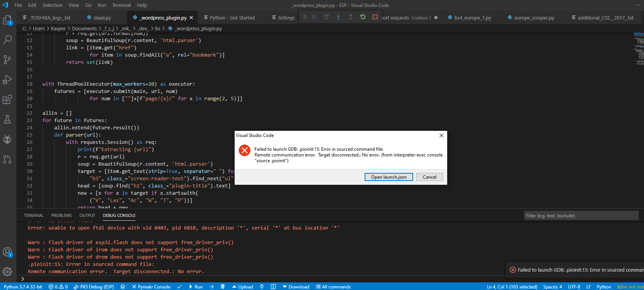Stop the debug session
The width and height of the screenshot is (644, 290).
(x=375, y=17)
